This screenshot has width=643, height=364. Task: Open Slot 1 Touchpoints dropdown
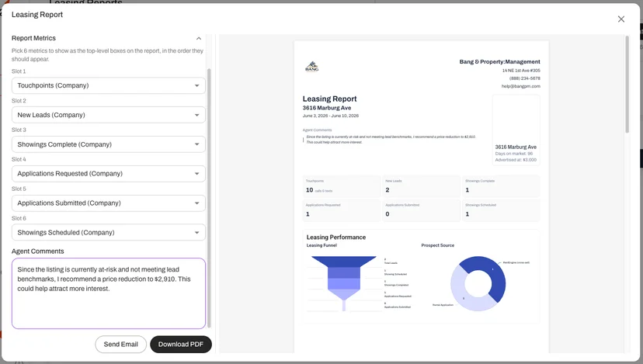click(x=108, y=85)
